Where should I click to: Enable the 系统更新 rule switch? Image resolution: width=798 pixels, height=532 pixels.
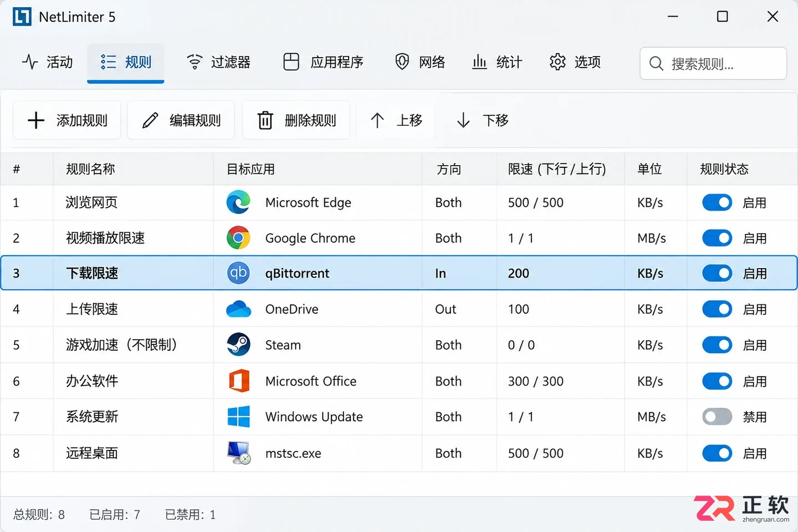(x=717, y=417)
